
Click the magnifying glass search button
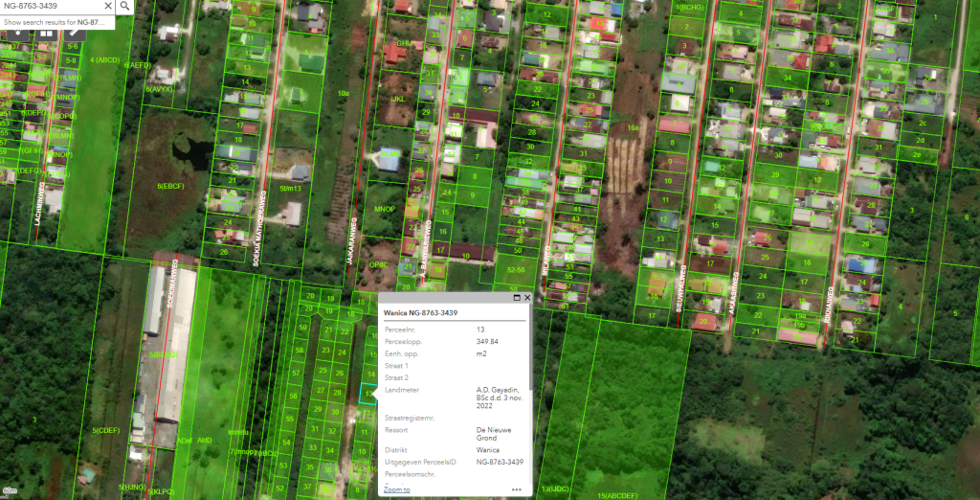pyautogui.click(x=126, y=6)
